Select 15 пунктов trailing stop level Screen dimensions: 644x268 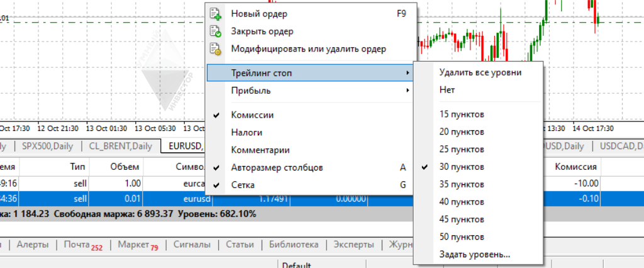[462, 114]
